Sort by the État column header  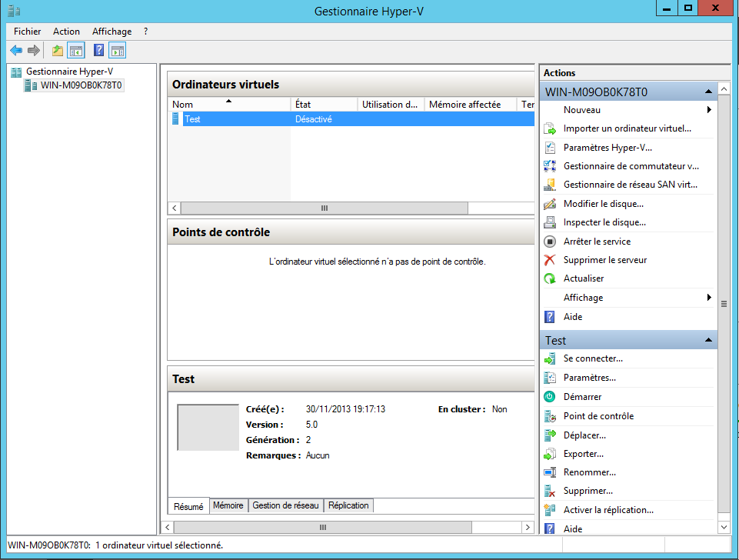(325, 104)
